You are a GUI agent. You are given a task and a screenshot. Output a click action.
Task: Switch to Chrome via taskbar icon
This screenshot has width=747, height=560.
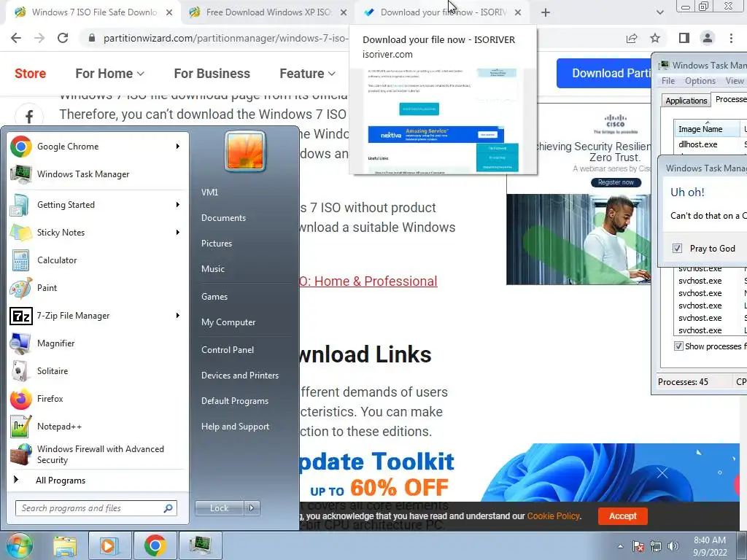point(155,546)
